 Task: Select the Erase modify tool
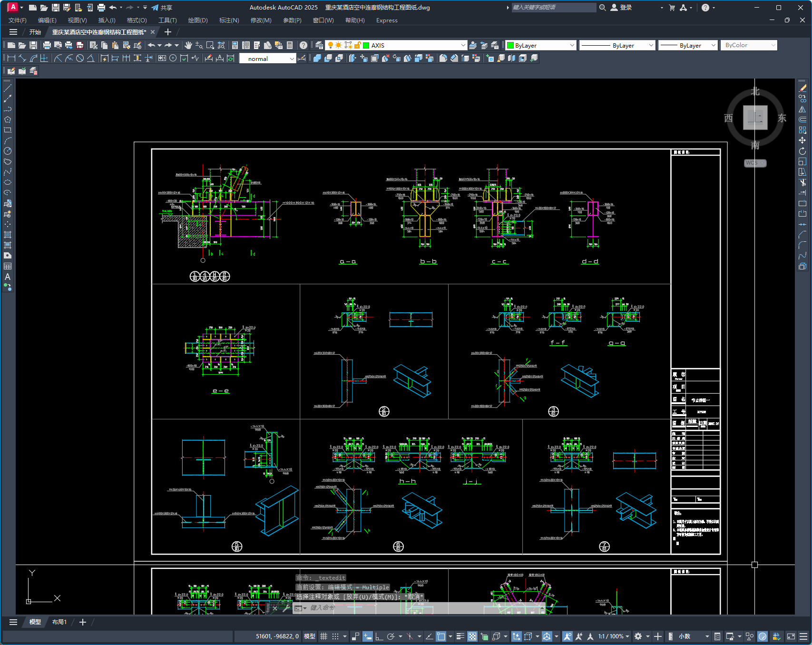click(x=802, y=88)
